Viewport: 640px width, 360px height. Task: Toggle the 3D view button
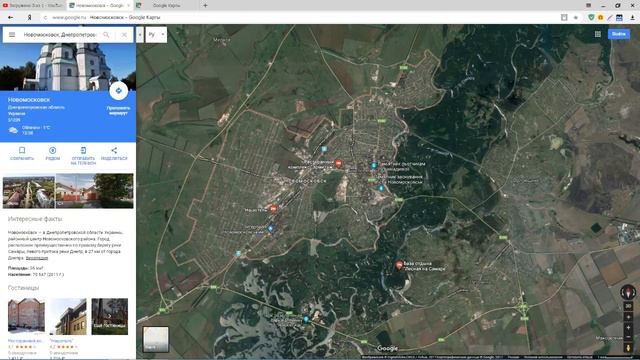(x=628, y=306)
